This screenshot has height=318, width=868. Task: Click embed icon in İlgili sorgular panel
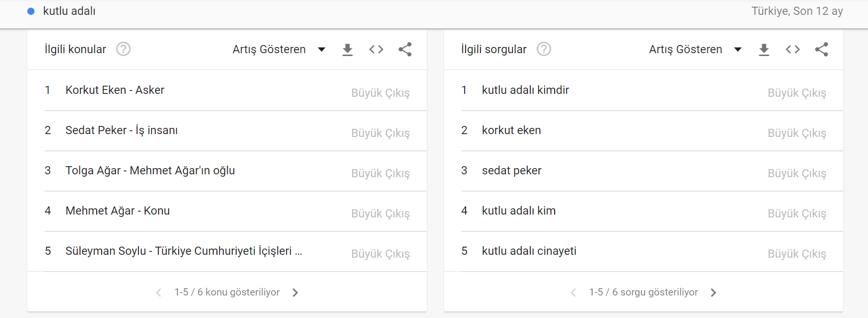click(792, 49)
